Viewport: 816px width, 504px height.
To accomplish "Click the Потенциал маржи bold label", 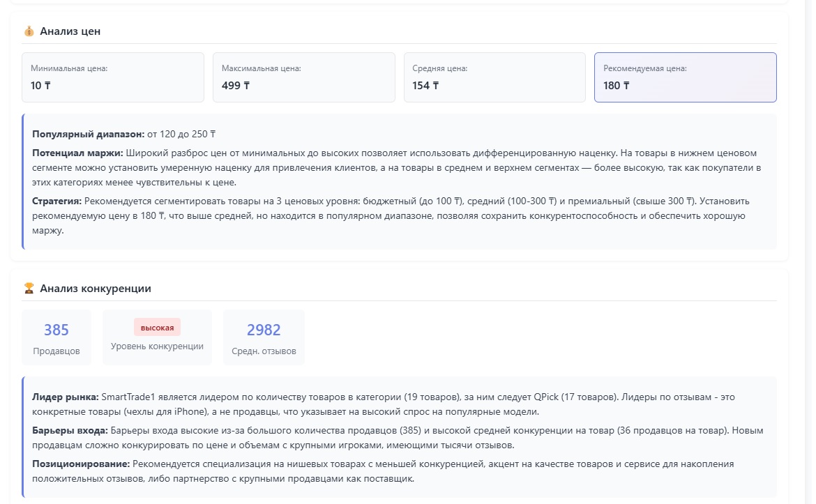I will pyautogui.click(x=77, y=153).
